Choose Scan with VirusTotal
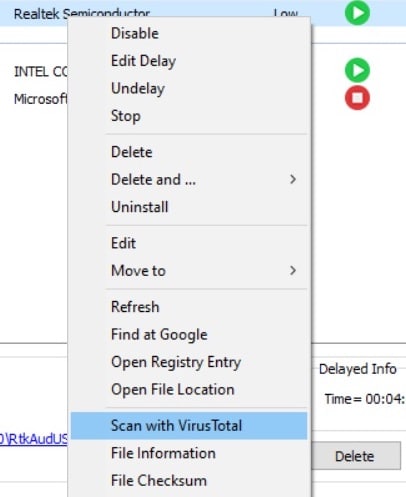Image resolution: width=406 pixels, height=497 pixels. click(x=189, y=426)
